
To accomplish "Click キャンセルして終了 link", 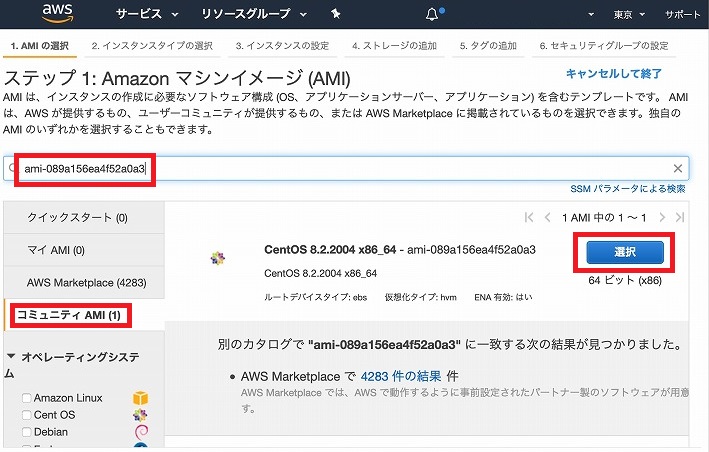I will click(x=614, y=74).
